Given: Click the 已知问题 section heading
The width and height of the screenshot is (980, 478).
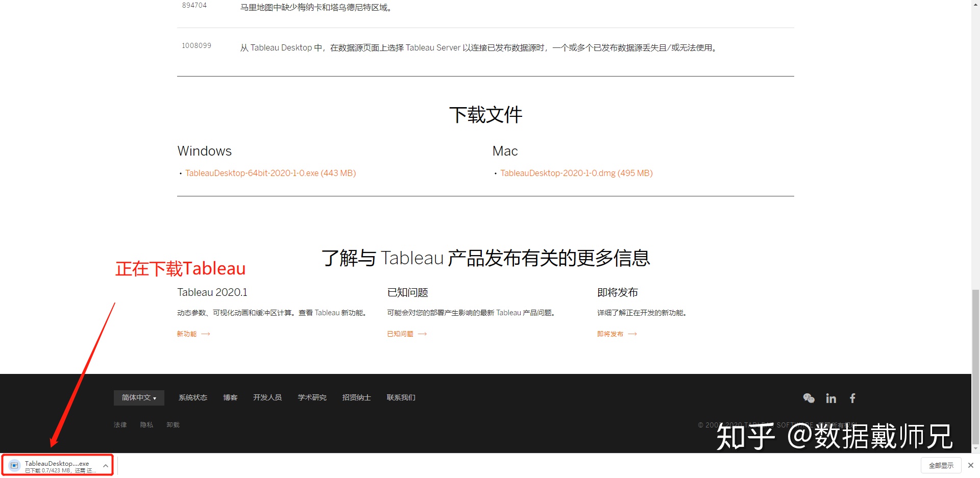Looking at the screenshot, I should 407,292.
